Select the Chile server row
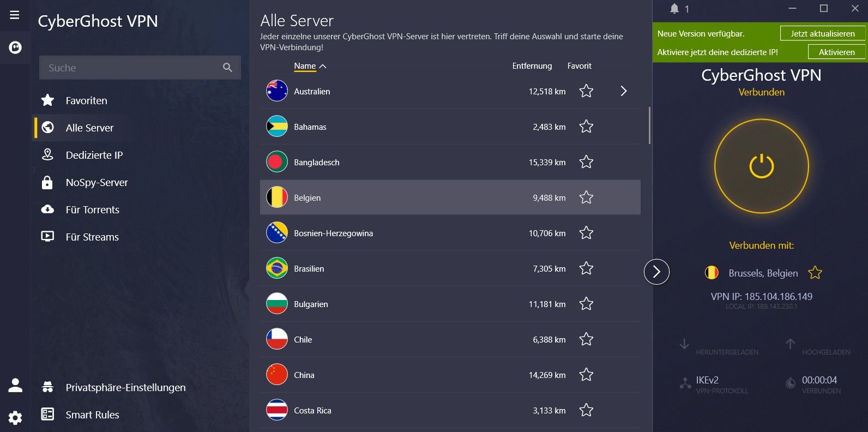This screenshot has height=432, width=868. coord(450,339)
